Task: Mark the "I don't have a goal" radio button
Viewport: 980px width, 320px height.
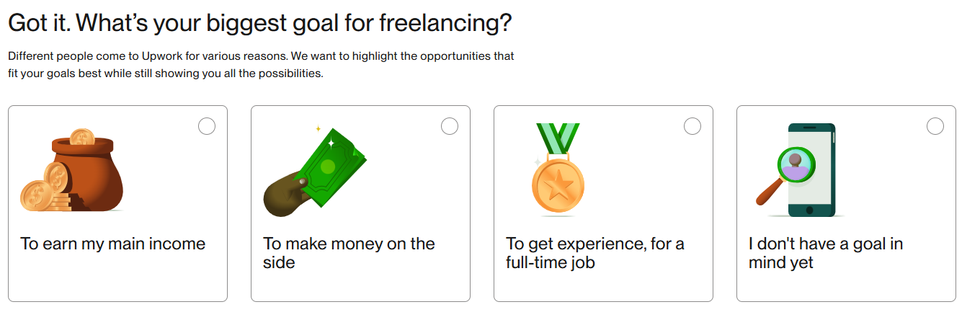Action: [x=935, y=127]
